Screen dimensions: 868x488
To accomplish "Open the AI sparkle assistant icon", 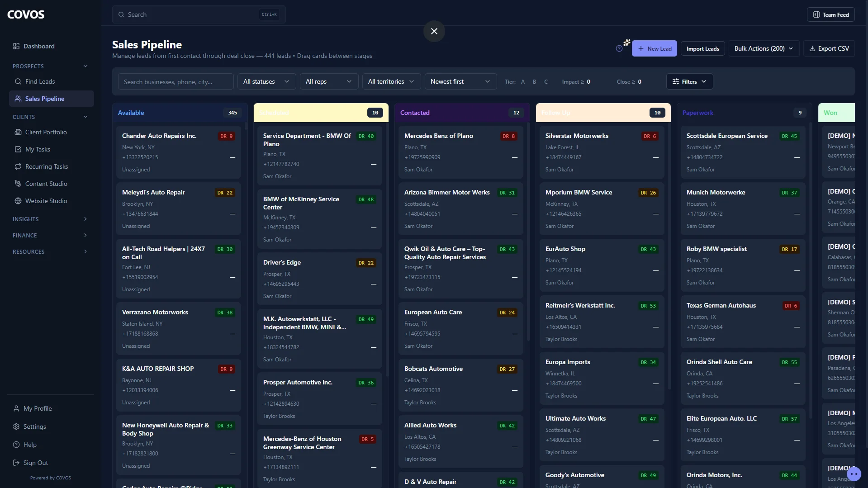I will pos(626,43).
